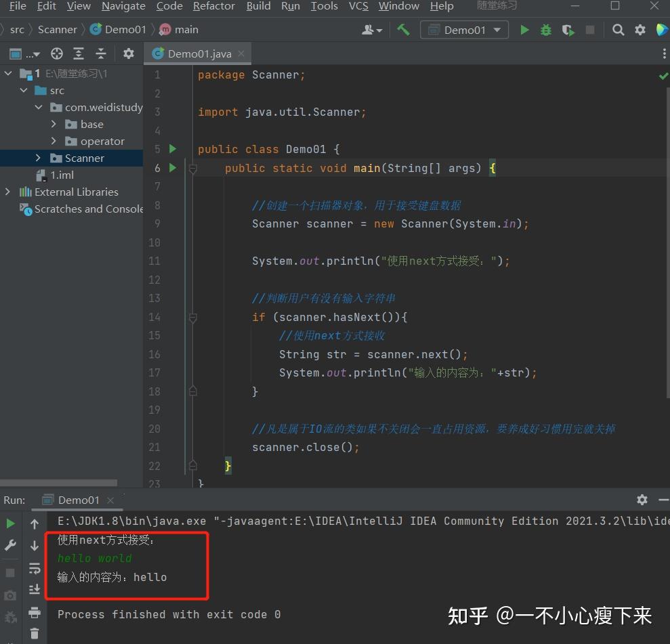This screenshot has width=670, height=644.
Task: Rerun the application from the Run panel
Action: [x=9, y=523]
